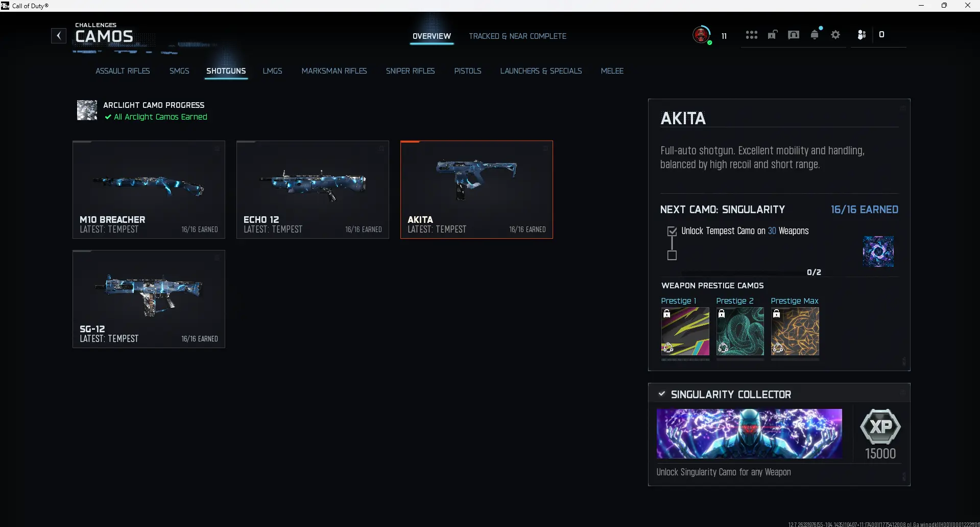Click the green All Arclight Camos Earned checkmark
980x527 pixels.
[x=108, y=117]
